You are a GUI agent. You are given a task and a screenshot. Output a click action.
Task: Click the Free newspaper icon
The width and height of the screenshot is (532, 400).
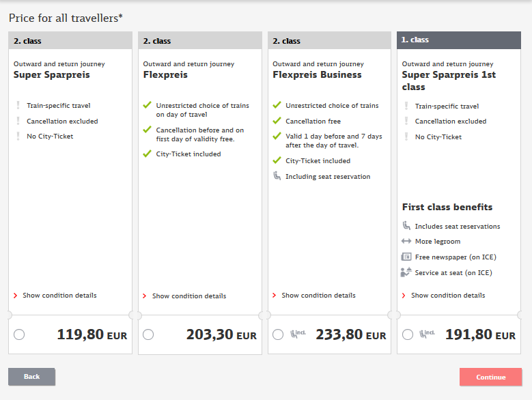pyautogui.click(x=406, y=257)
